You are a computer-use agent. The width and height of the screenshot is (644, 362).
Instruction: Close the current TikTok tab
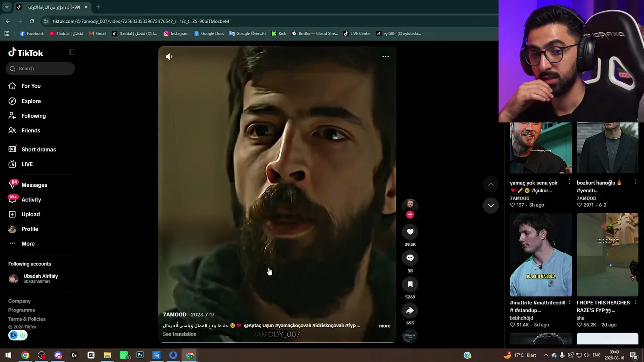click(x=86, y=7)
